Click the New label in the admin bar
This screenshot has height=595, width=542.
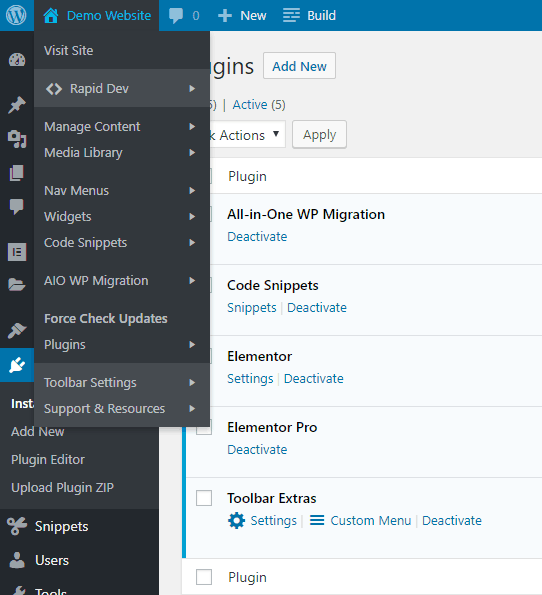coord(253,16)
